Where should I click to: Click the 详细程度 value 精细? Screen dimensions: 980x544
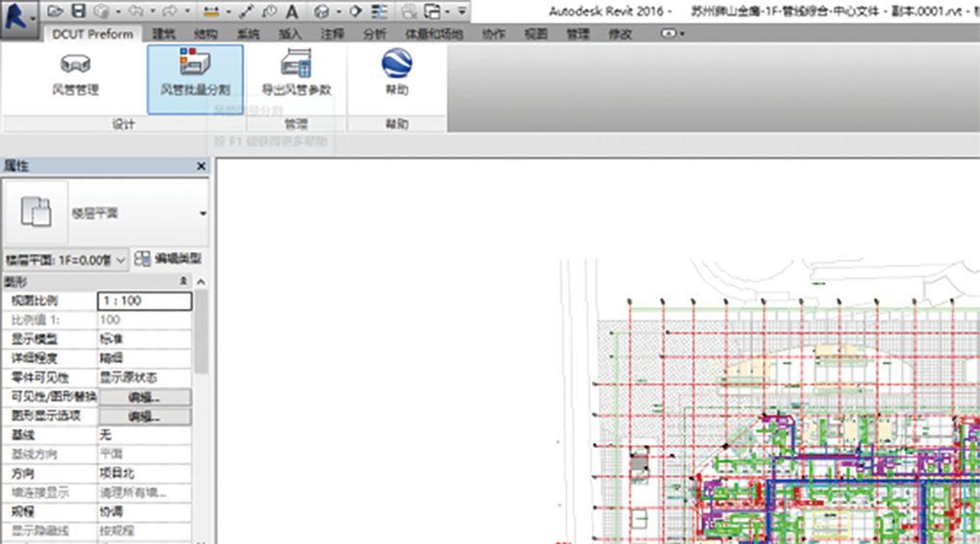[x=145, y=358]
